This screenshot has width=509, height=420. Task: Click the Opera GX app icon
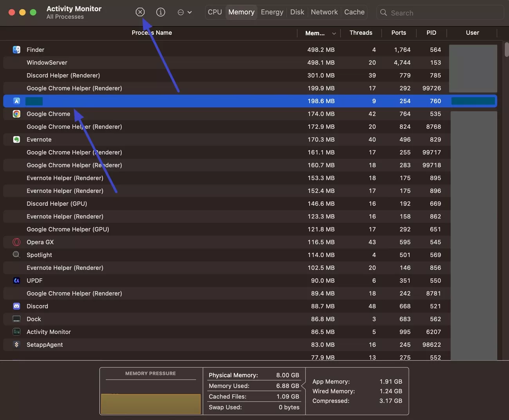click(16, 242)
